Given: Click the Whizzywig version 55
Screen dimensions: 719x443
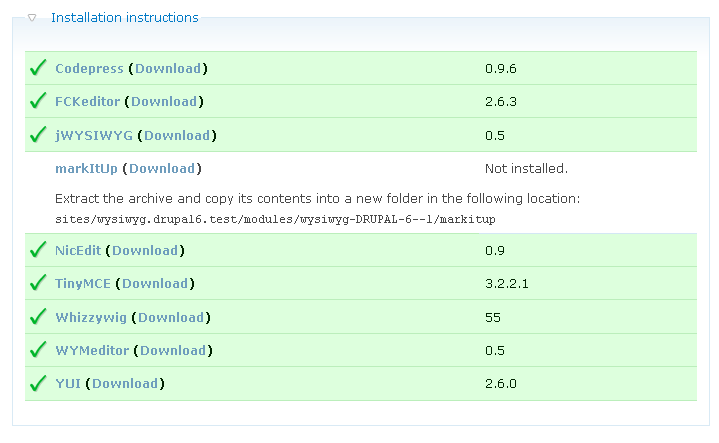Looking at the screenshot, I should click(493, 318).
